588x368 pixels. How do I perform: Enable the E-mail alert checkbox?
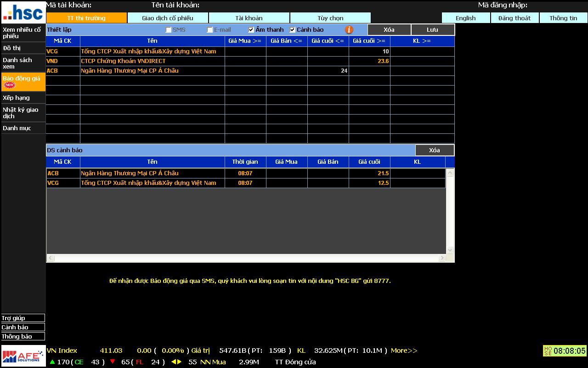point(210,30)
